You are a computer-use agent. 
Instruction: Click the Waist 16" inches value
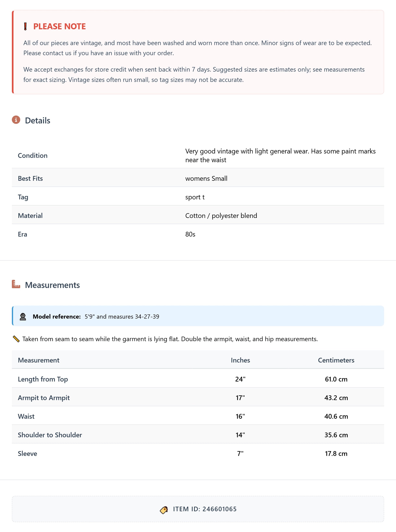pos(240,416)
